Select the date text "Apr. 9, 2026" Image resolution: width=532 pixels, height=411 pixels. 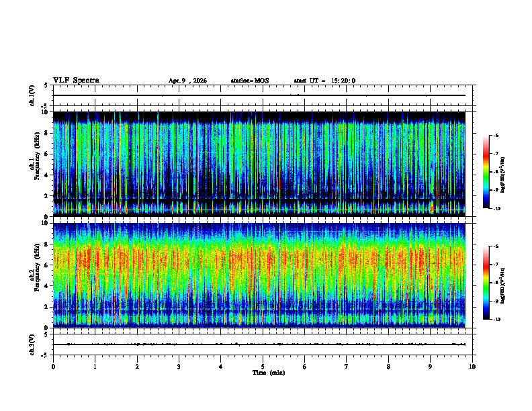click(x=187, y=81)
